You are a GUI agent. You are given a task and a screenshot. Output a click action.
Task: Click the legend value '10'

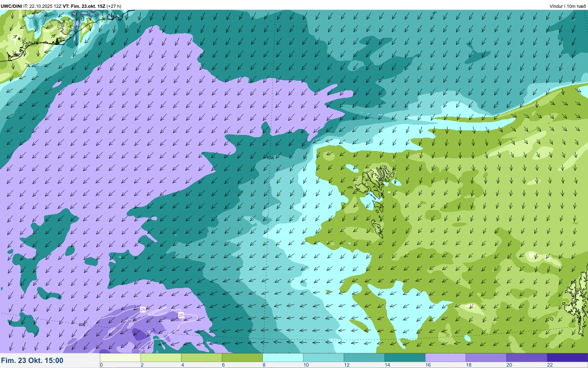(306, 365)
